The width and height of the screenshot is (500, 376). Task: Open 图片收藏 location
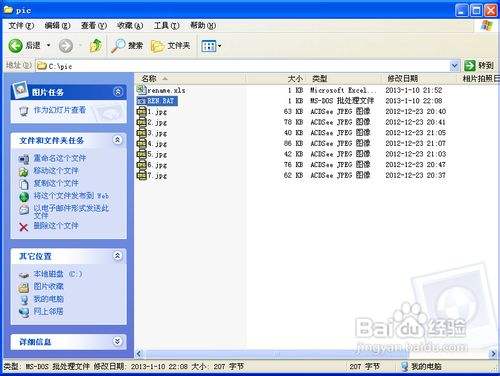pos(48,286)
